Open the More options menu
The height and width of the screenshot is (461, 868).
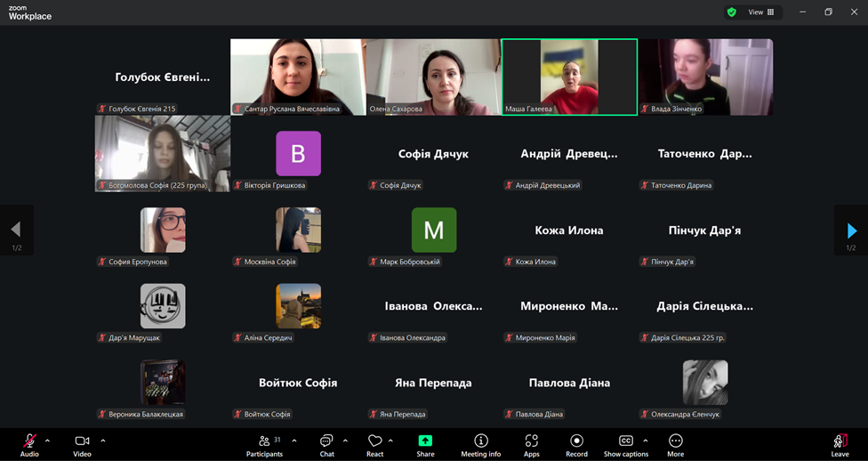pyautogui.click(x=675, y=445)
